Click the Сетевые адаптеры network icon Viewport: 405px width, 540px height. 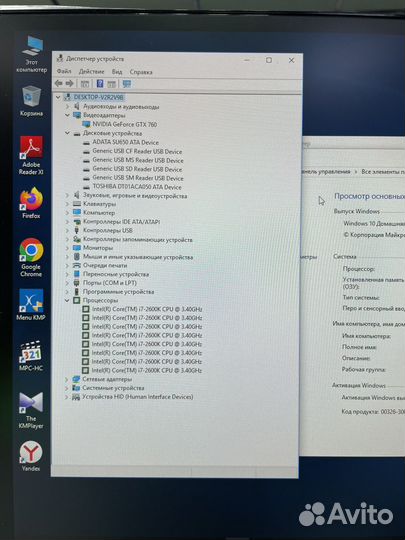pos(76,379)
